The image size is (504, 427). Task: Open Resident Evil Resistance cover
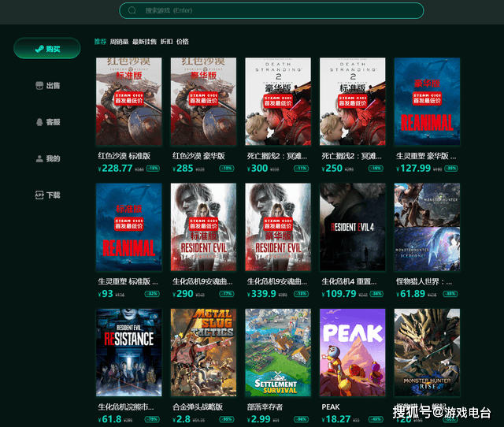pos(128,352)
